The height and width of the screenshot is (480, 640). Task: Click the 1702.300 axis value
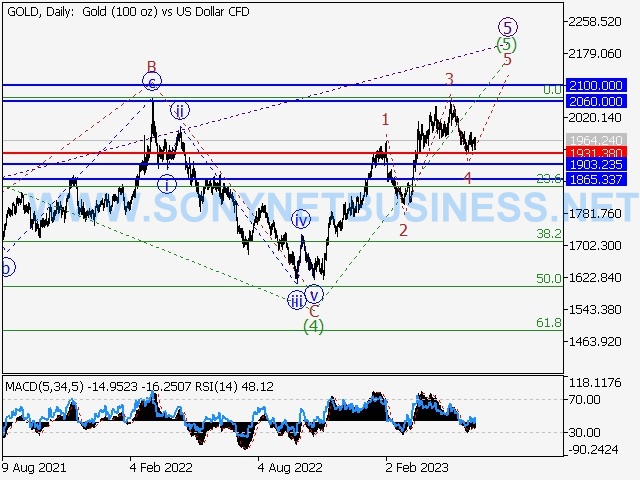[x=595, y=245]
